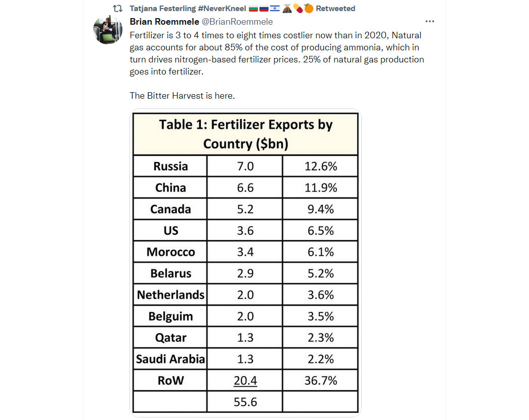Open the @BrianRoemmele handle link
The image size is (529, 420).
(x=237, y=22)
